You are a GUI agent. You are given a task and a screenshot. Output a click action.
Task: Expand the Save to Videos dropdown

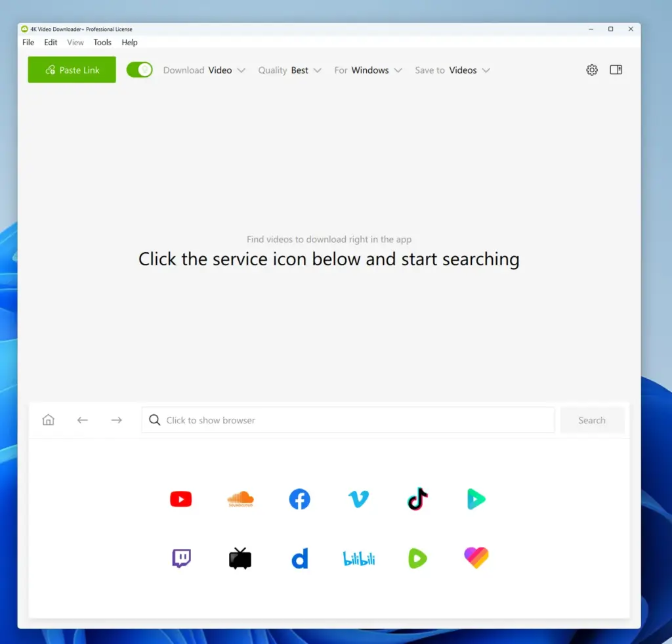coord(452,70)
